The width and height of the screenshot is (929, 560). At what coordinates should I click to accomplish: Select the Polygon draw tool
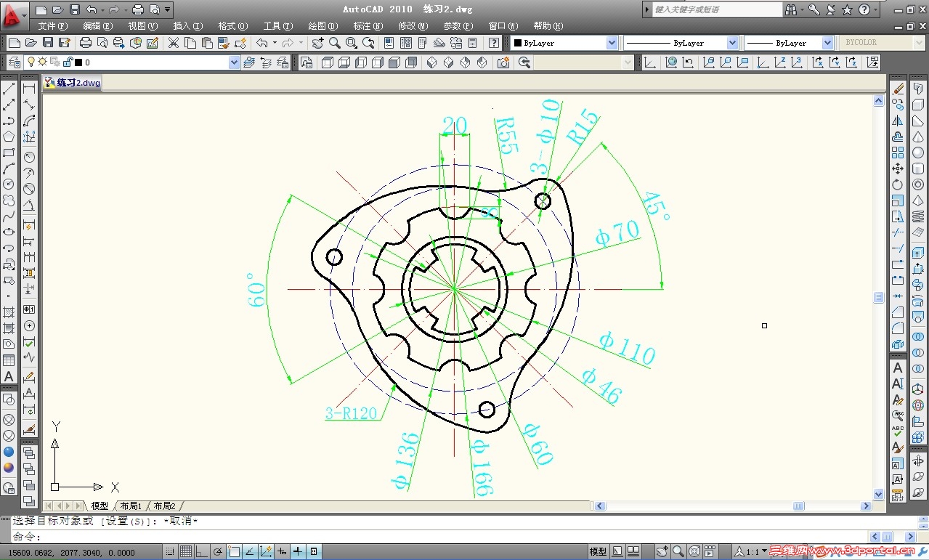(x=9, y=137)
